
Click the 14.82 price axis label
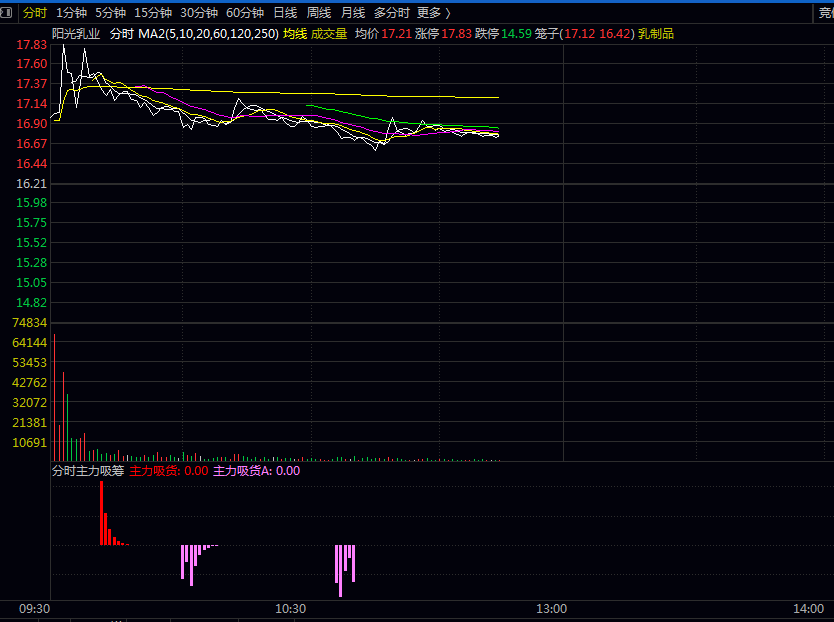31,303
